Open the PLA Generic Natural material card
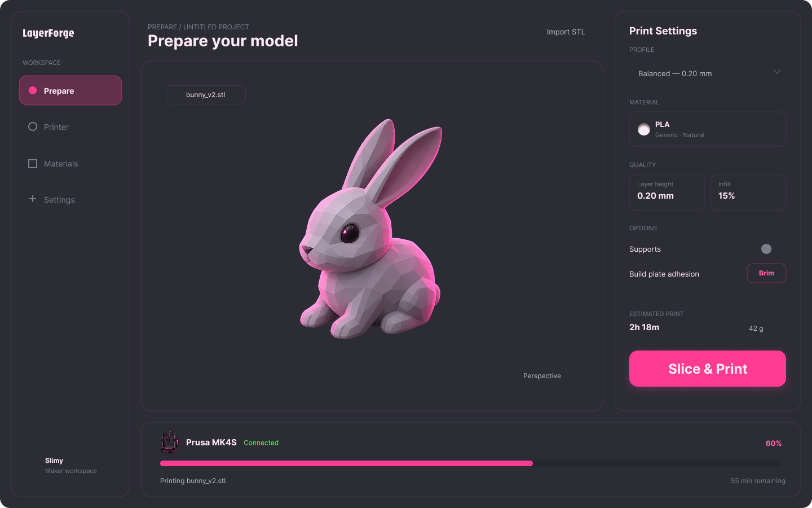This screenshot has width=812, height=508. tap(708, 129)
